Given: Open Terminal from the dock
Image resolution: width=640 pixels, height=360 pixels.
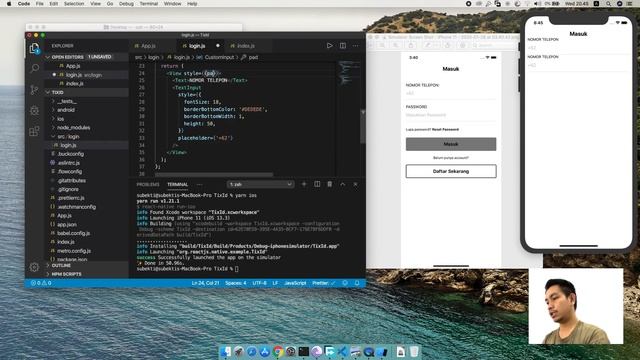Looking at the screenshot, I should click(x=304, y=351).
